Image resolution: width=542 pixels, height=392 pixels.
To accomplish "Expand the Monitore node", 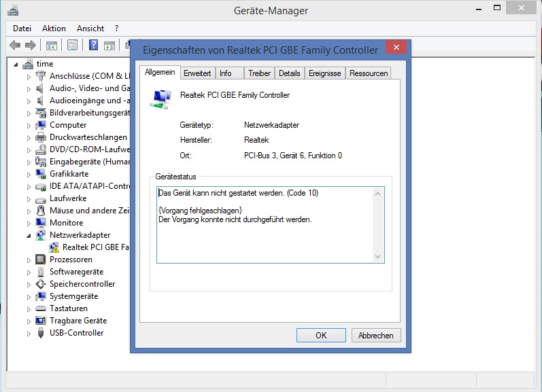I will pos(29,224).
